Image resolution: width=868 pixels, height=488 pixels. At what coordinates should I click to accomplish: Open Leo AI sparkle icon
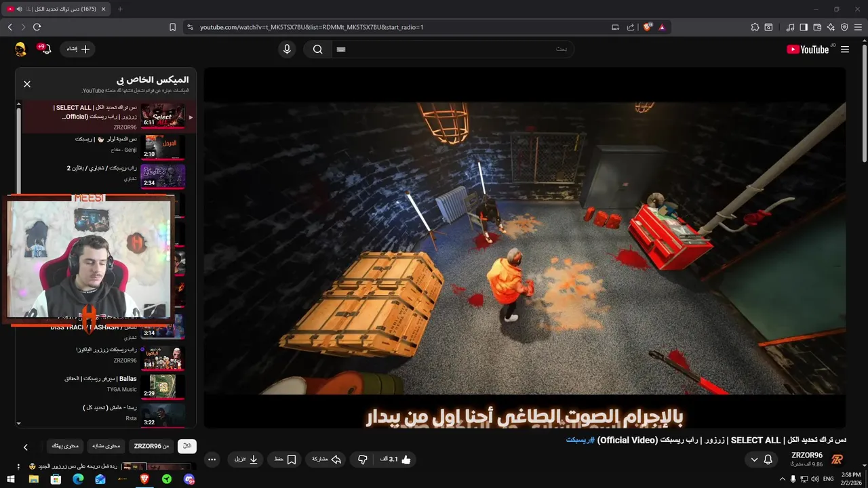click(x=831, y=27)
